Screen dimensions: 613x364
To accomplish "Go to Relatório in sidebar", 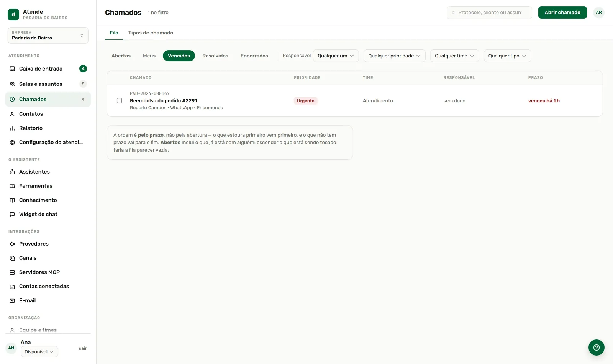I will 48,128.
